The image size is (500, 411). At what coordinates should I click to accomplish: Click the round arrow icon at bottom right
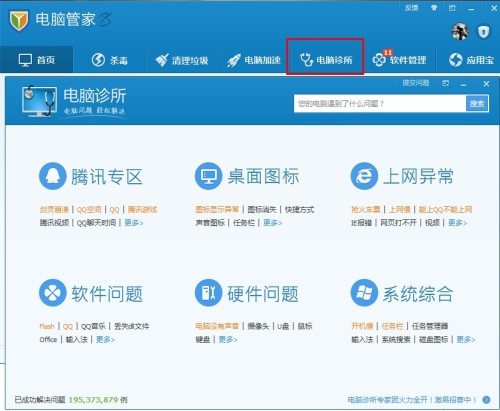click(x=486, y=399)
